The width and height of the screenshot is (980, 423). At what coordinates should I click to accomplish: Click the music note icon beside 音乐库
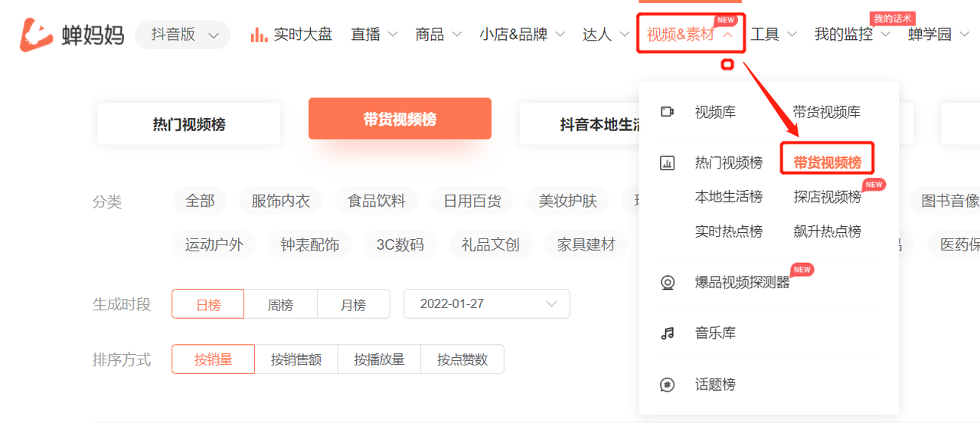[668, 333]
